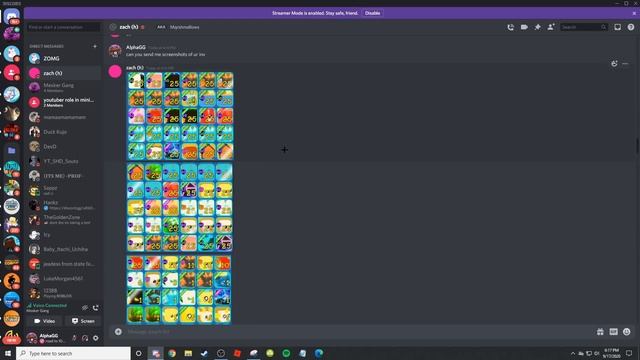Image resolution: width=640 pixels, height=360 pixels.
Task: Add a reaction to zach's message
Action: 614,64
